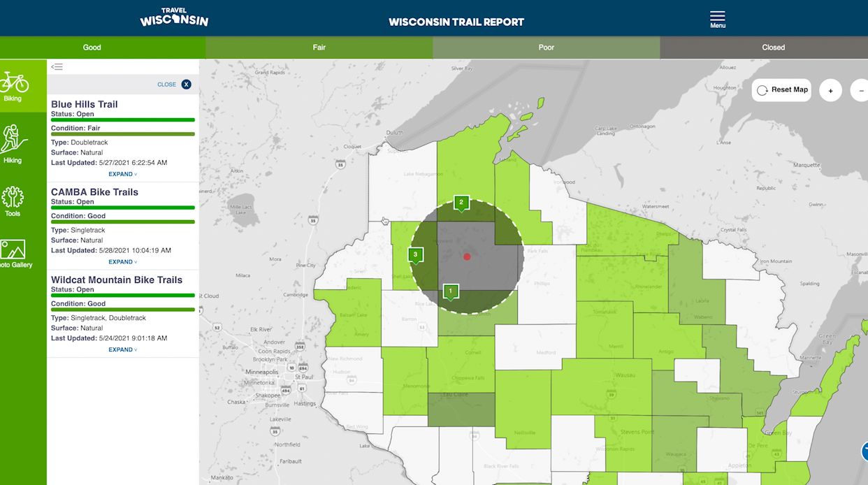Open the CAMBA Bike Trails title
The image size is (868, 485).
(94, 191)
